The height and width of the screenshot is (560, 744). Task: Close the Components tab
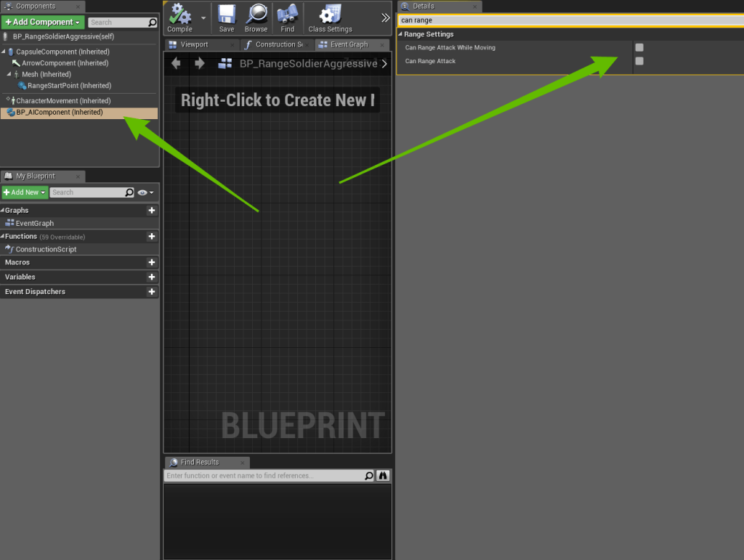(x=78, y=7)
